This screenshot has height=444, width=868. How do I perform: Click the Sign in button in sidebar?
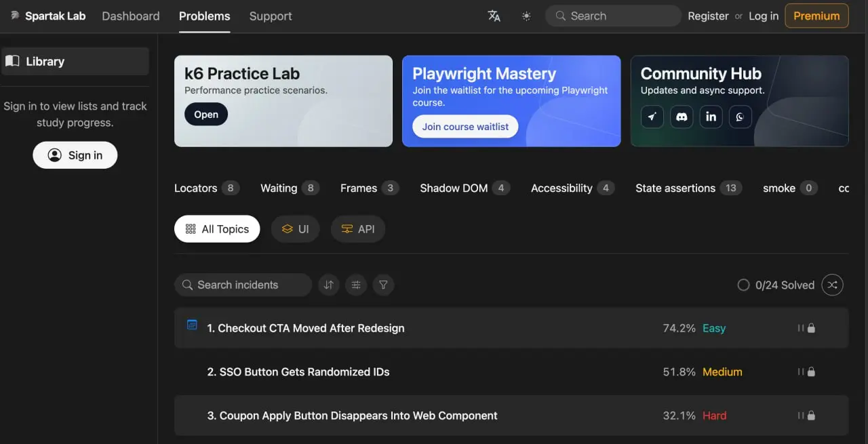pos(75,155)
